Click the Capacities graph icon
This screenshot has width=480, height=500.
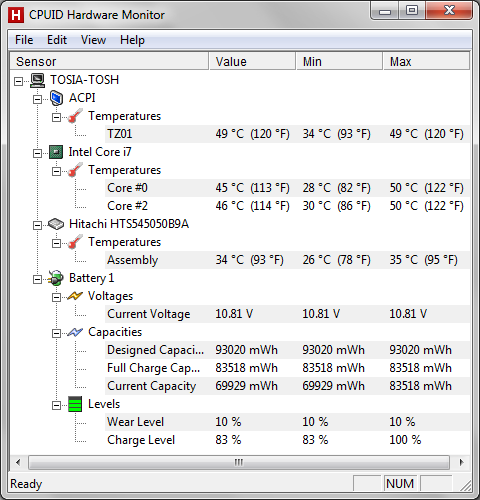75,332
